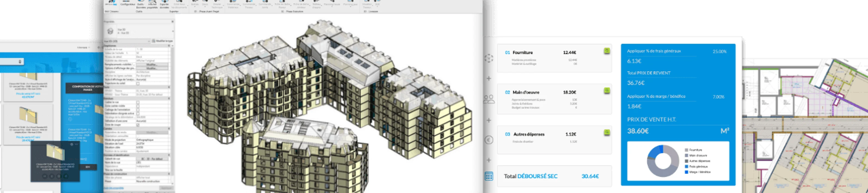
Task: Toggle Cadrage de l'annotation checkbox
Action: click(x=138, y=109)
